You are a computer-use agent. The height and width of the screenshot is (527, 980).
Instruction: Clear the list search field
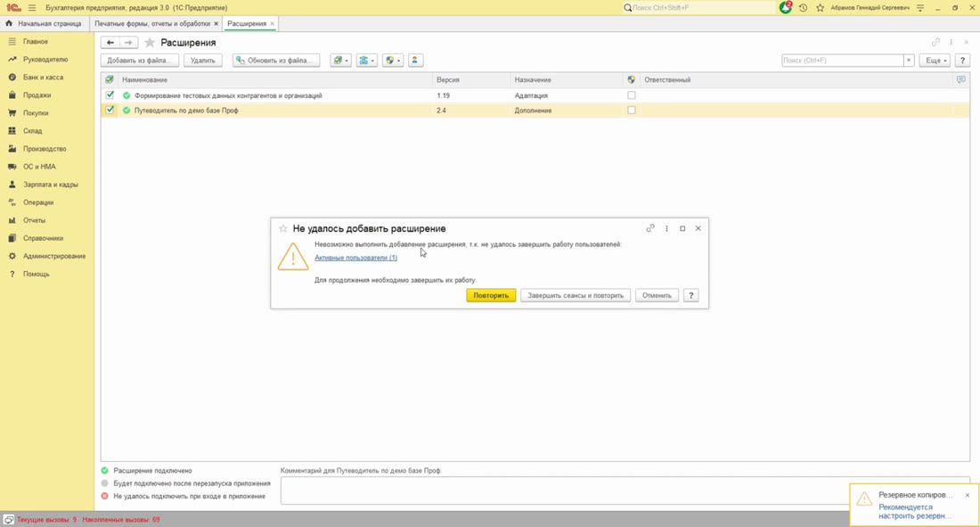click(x=909, y=60)
